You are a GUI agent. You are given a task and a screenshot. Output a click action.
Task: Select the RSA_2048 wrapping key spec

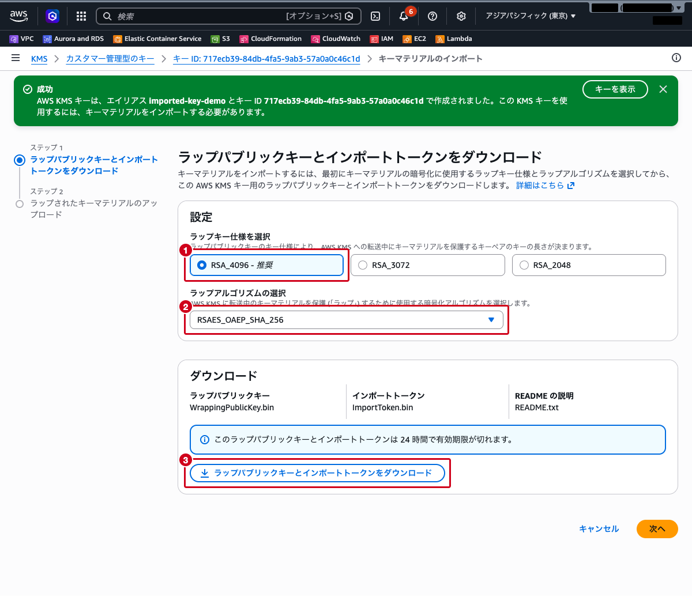(x=589, y=265)
